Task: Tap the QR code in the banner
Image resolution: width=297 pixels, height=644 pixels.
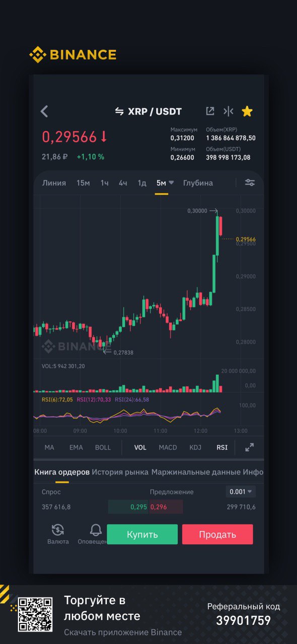Action: pyautogui.click(x=35, y=614)
